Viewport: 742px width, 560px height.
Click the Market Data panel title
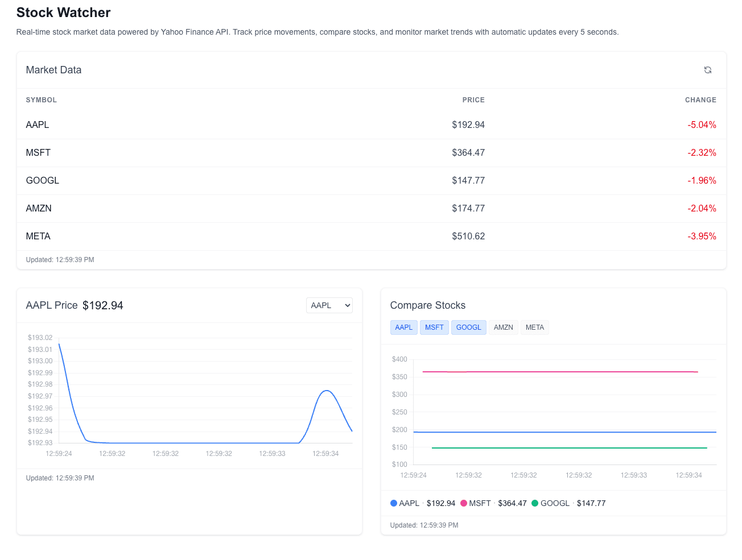click(53, 70)
